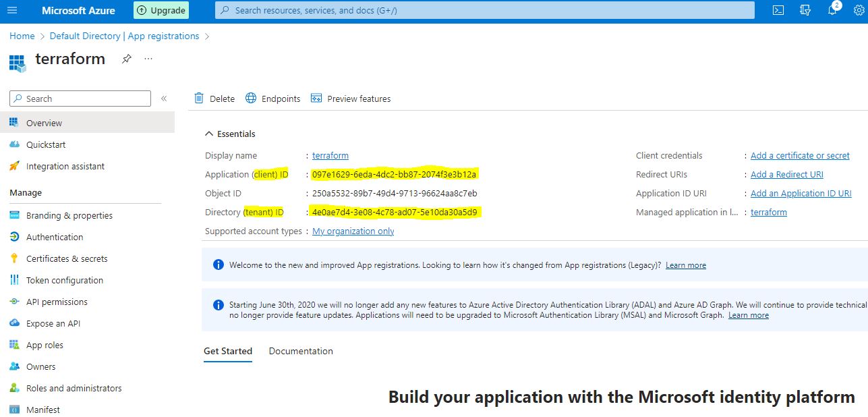Open the Cloud Shell icon in header
Screen dimensions: 868x417
pos(778,10)
